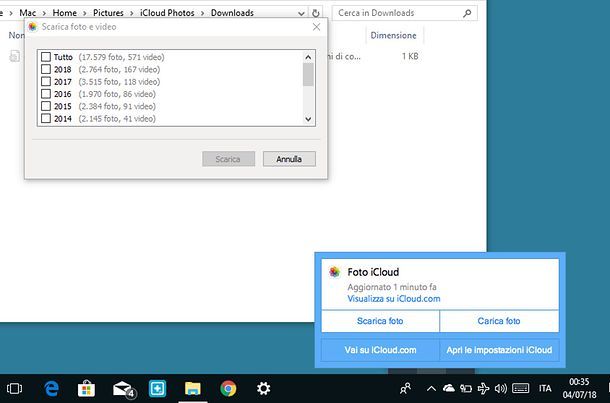
Task: Open Microsoft Store from the taskbar
Action: pos(86,389)
